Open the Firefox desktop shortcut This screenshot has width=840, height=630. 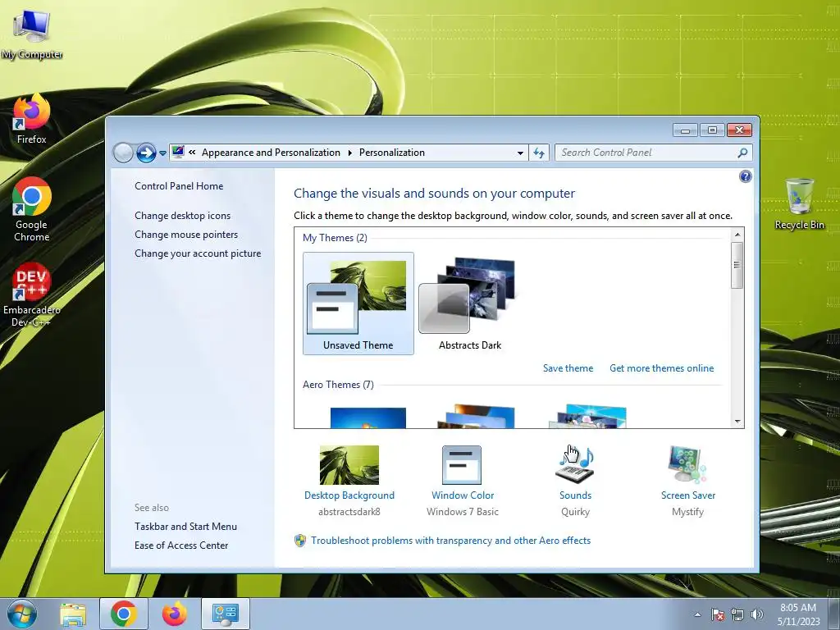(32, 119)
